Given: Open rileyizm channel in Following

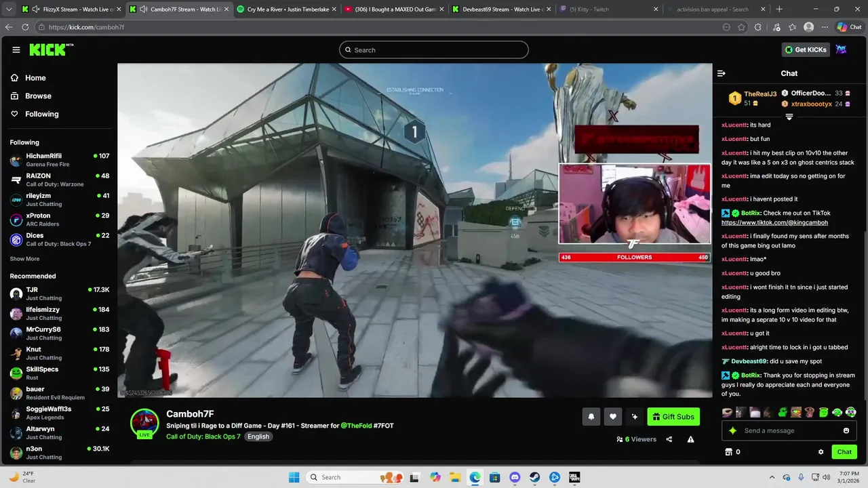Looking at the screenshot, I should [60, 200].
